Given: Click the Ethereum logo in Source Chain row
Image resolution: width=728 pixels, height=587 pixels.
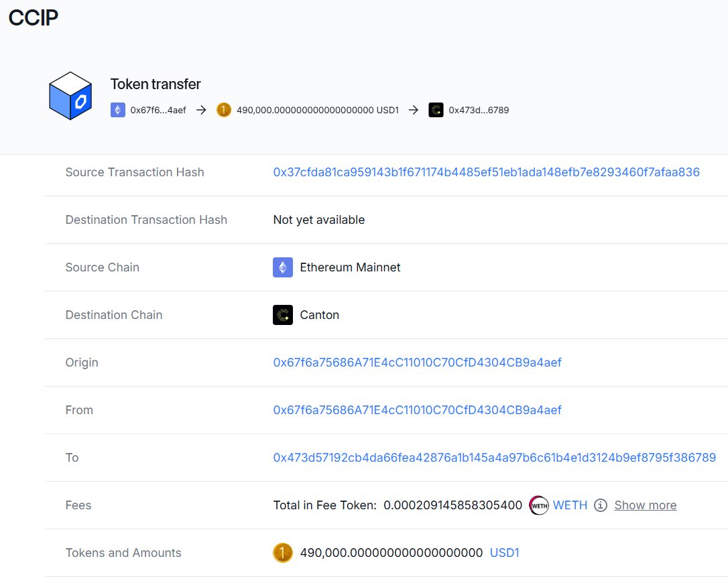Looking at the screenshot, I should [x=283, y=267].
